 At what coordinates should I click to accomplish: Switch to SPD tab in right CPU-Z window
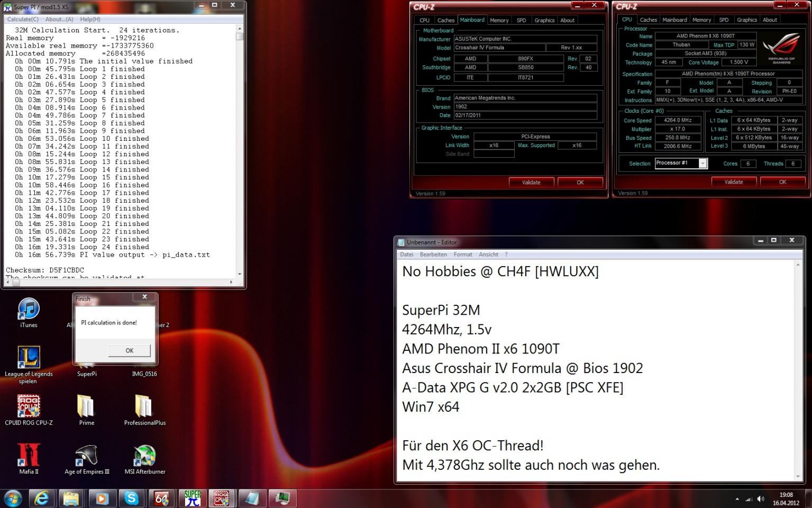(724, 20)
